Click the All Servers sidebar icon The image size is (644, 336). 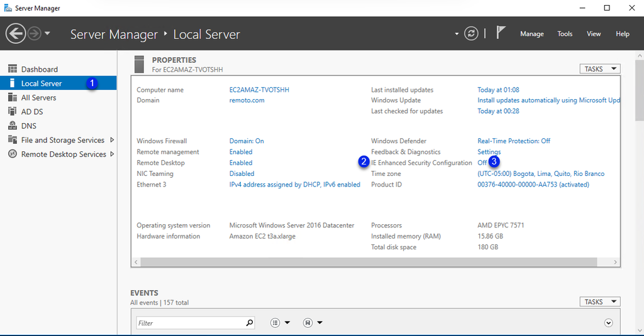click(x=13, y=97)
